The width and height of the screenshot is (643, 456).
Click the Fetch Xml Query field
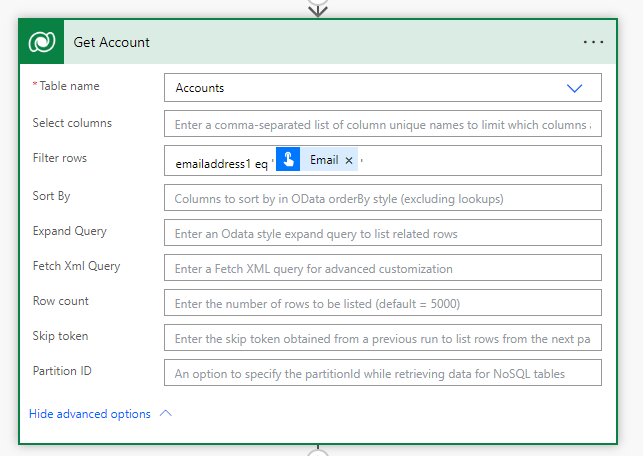coord(382,268)
